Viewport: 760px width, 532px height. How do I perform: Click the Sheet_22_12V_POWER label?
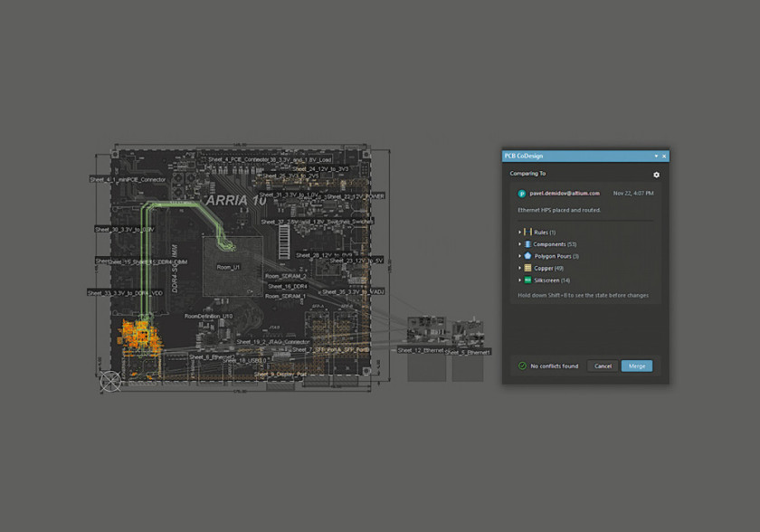356,196
